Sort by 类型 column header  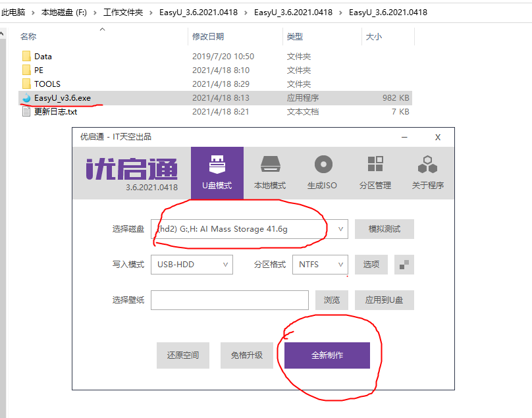295,37
